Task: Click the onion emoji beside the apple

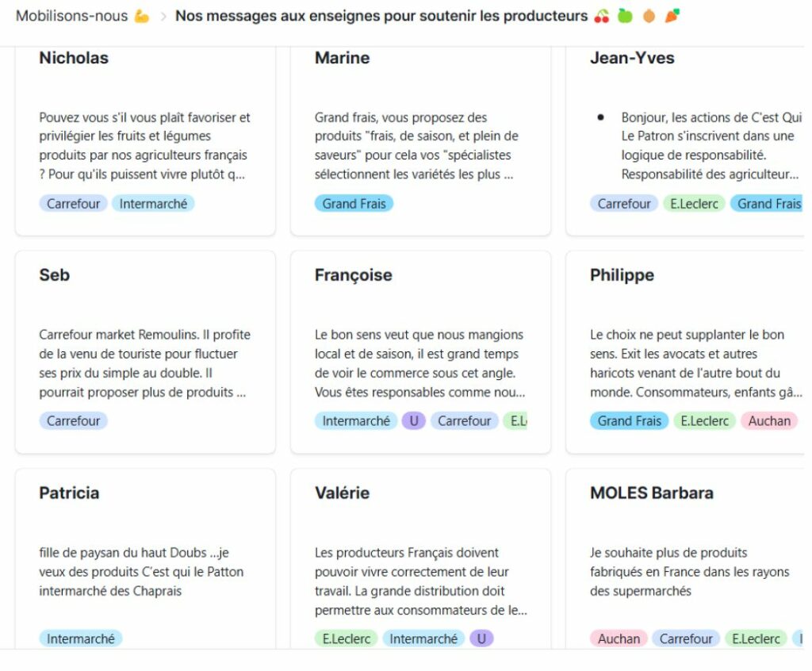Action: [649, 16]
